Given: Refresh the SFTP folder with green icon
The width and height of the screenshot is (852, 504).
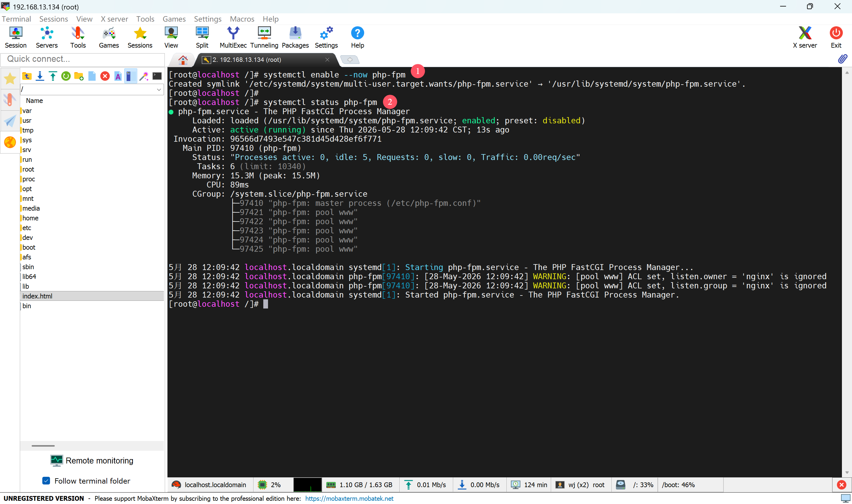Looking at the screenshot, I should (66, 76).
